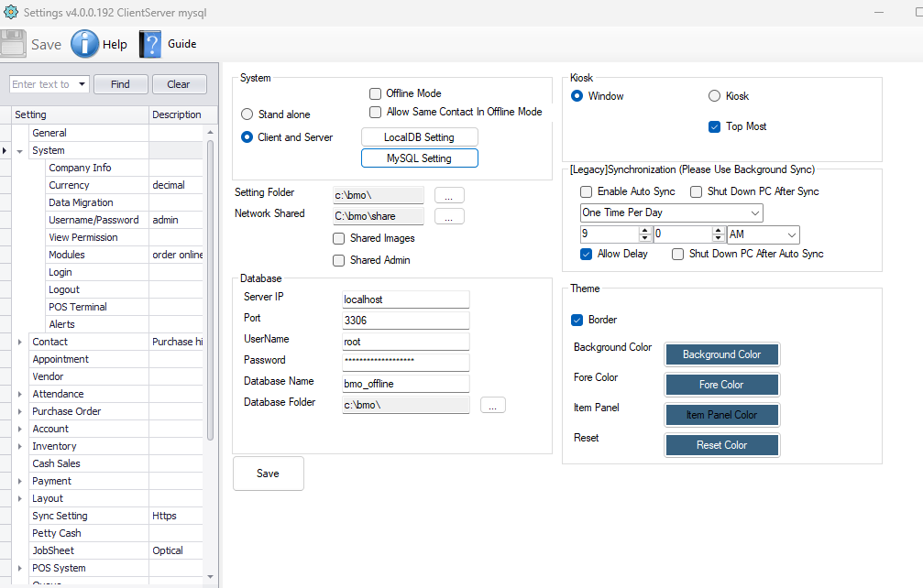The image size is (923, 588).
Task: Select the Stand alone radio button
Action: click(x=247, y=114)
